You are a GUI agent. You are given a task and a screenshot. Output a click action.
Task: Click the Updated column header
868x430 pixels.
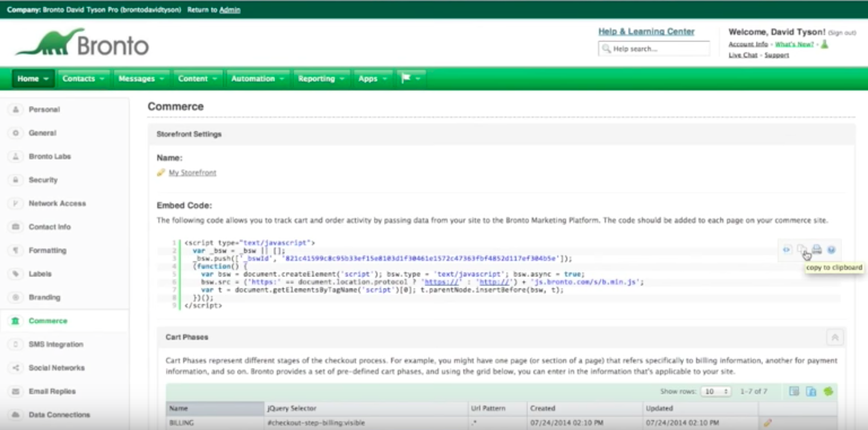click(700, 408)
